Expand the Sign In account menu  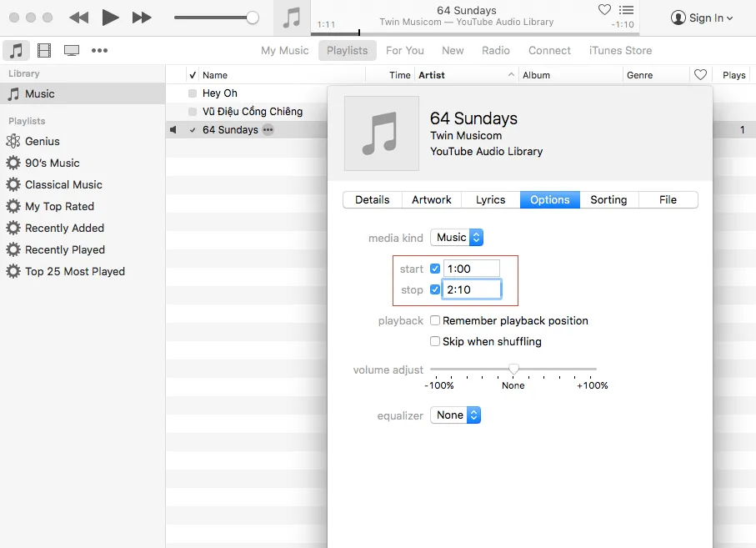[703, 18]
